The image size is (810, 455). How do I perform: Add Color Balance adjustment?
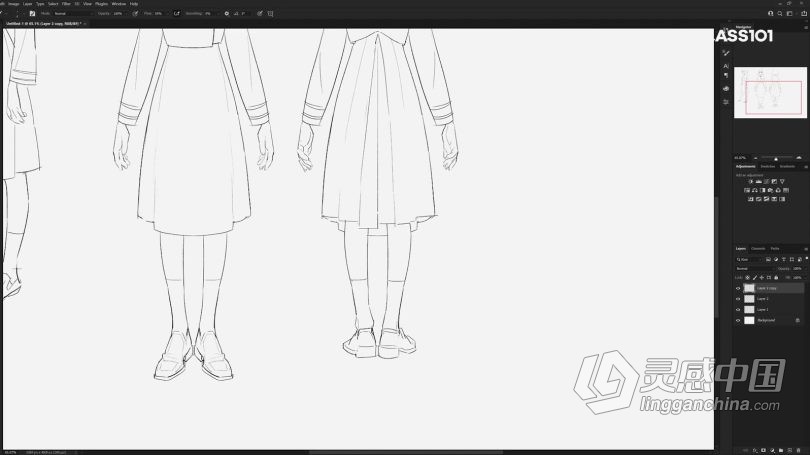pyautogui.click(x=755, y=190)
